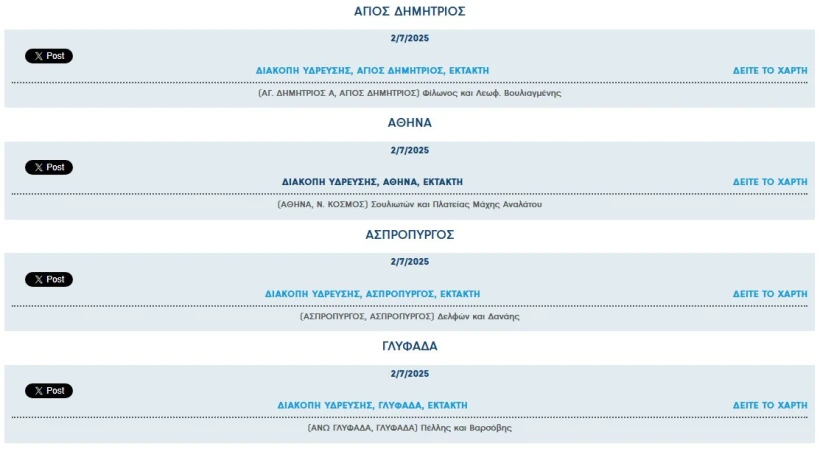
Task: Click the ΑΘΗΝΑ section heading
Action: [409, 123]
